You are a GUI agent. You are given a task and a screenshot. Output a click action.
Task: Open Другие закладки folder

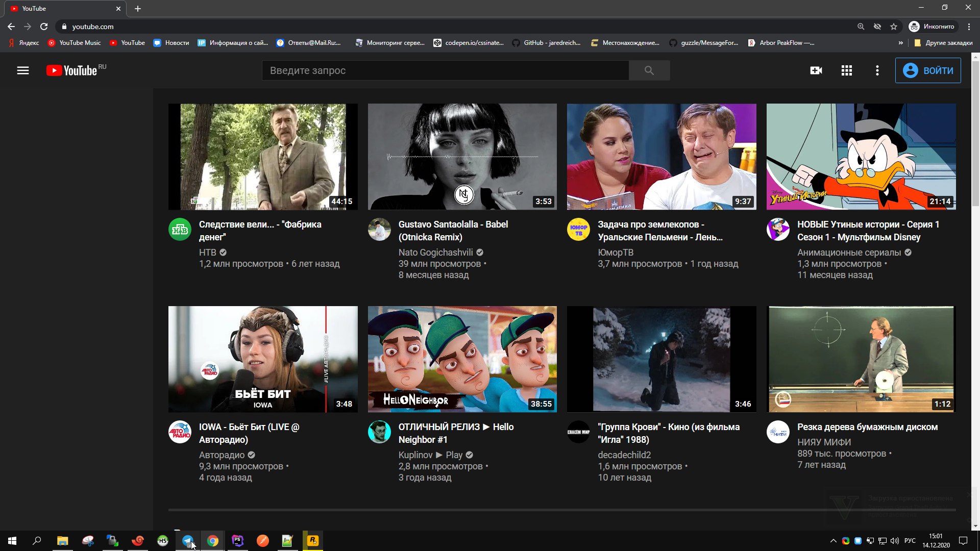point(943,43)
